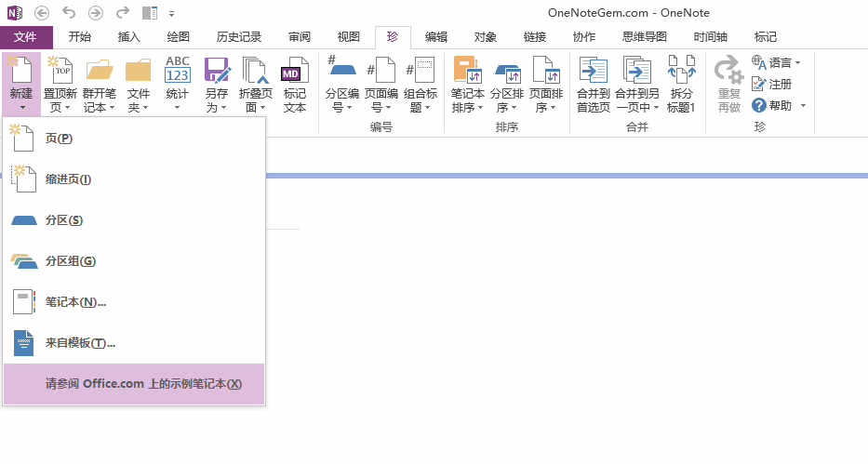Click the 注册 register button
This screenshot has width=868, height=464.
771,84
